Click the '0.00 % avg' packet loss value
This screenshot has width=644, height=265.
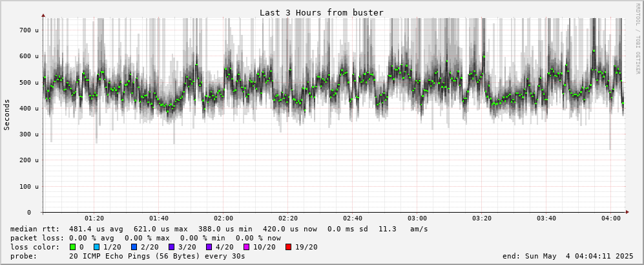coord(92,238)
